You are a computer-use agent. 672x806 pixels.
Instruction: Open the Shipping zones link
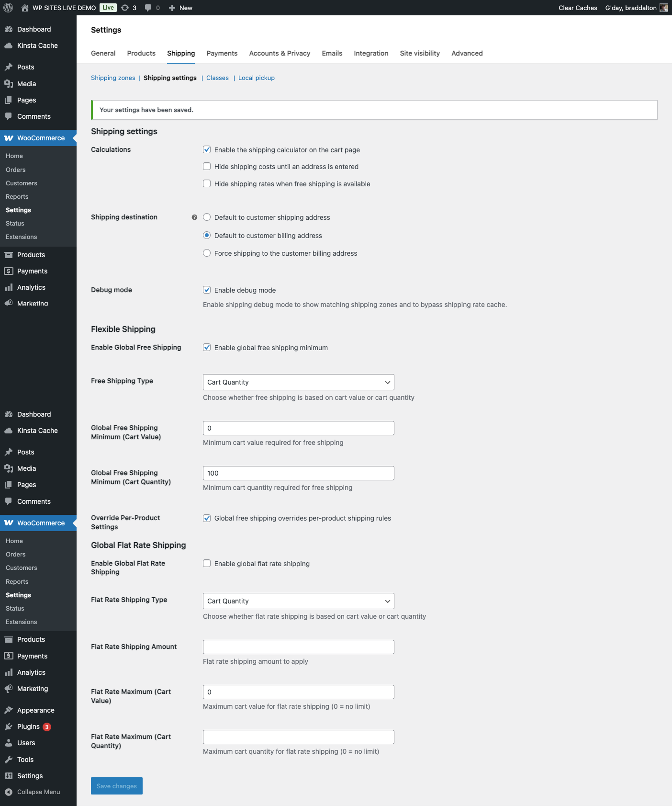click(x=113, y=78)
